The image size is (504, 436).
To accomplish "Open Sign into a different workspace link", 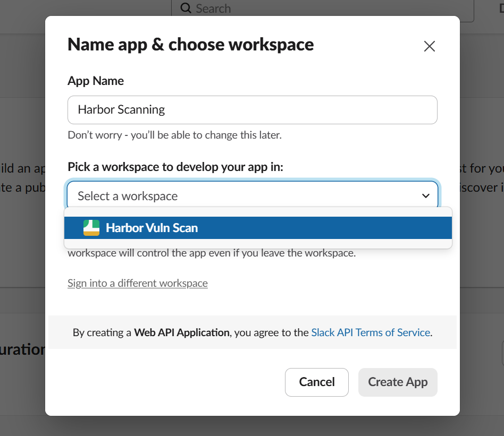I will click(x=138, y=283).
